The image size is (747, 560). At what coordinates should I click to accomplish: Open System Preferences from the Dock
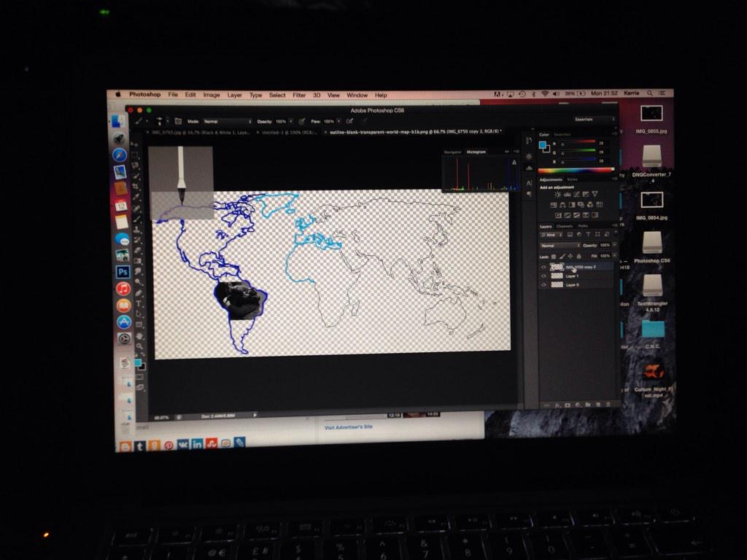coord(124,338)
